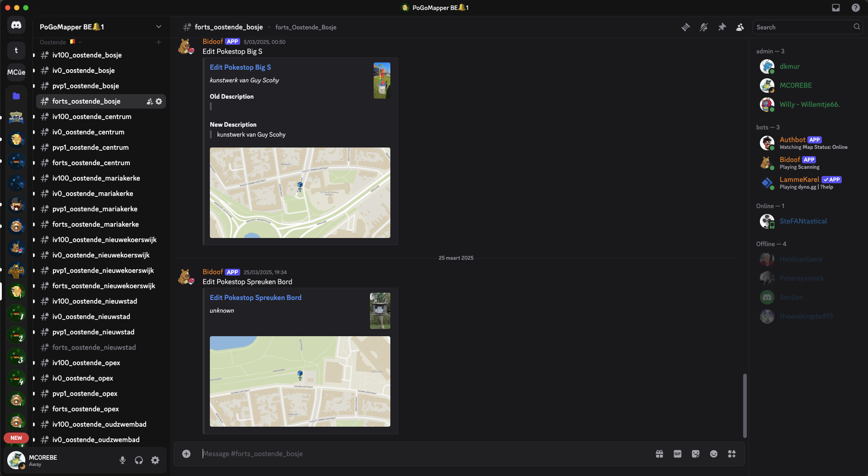
Task: Switch to iv100_oostende_nieuwekoerswijk channel
Action: pyautogui.click(x=101, y=240)
